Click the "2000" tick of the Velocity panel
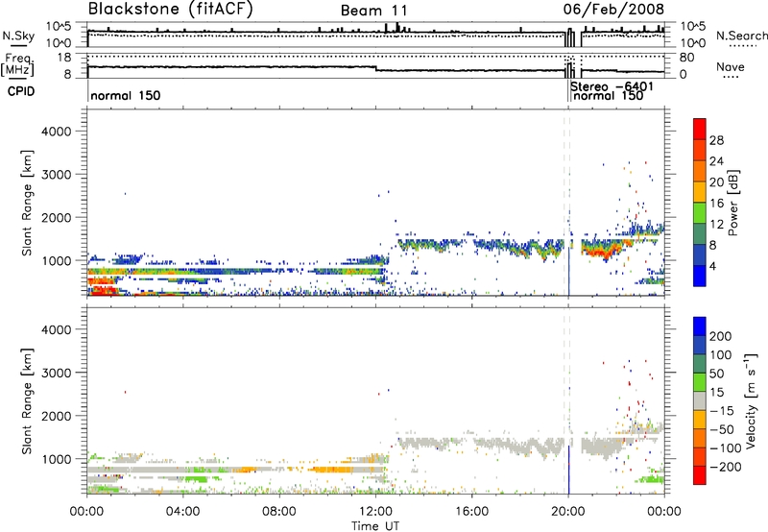768x532 pixels. 56,416
